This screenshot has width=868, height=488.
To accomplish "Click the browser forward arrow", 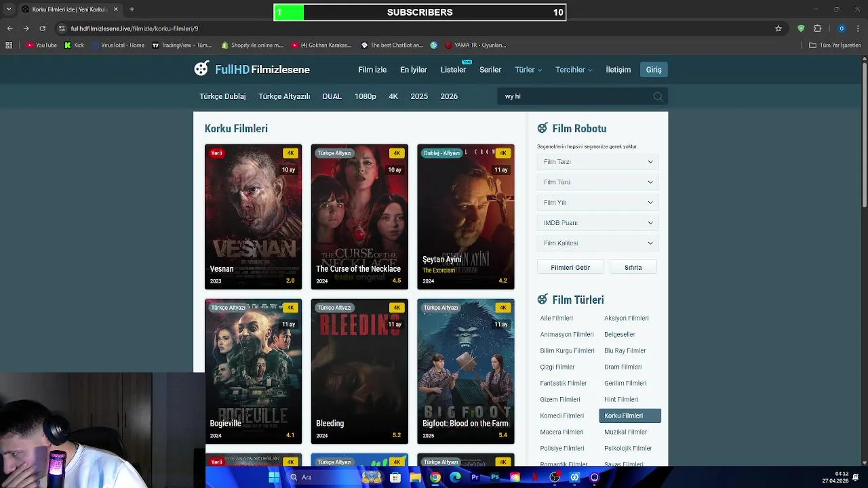I will [x=26, y=28].
